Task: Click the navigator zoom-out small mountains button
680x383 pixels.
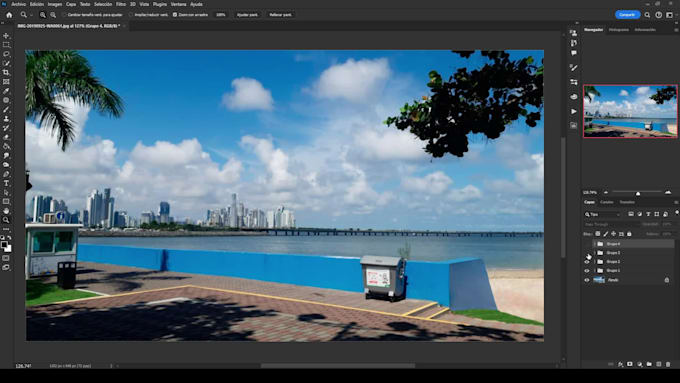Action: (x=606, y=192)
